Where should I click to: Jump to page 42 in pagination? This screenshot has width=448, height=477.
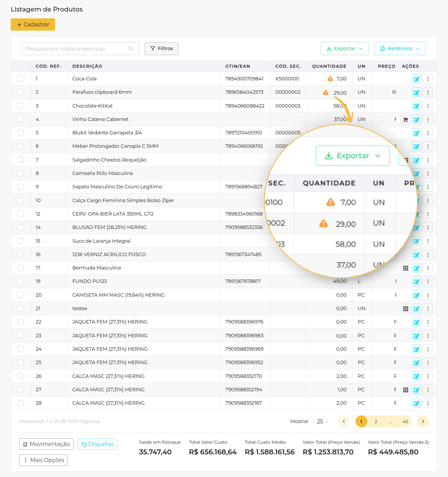[x=405, y=421]
